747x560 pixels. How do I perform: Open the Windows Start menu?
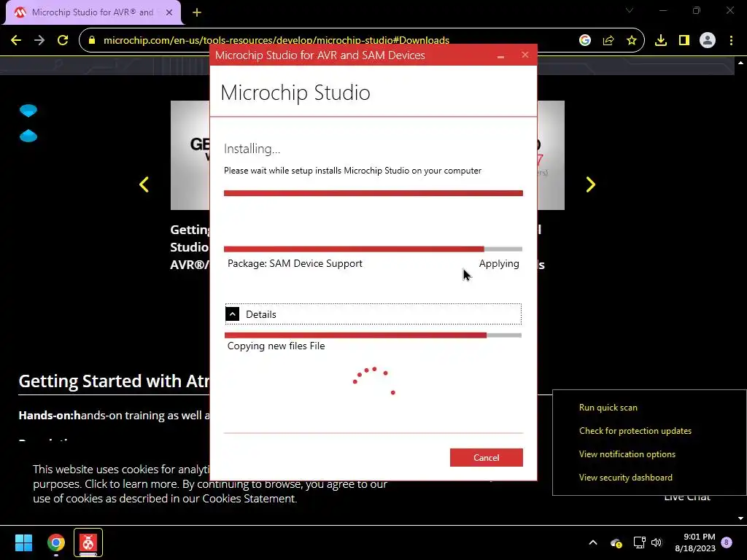pos(23,542)
